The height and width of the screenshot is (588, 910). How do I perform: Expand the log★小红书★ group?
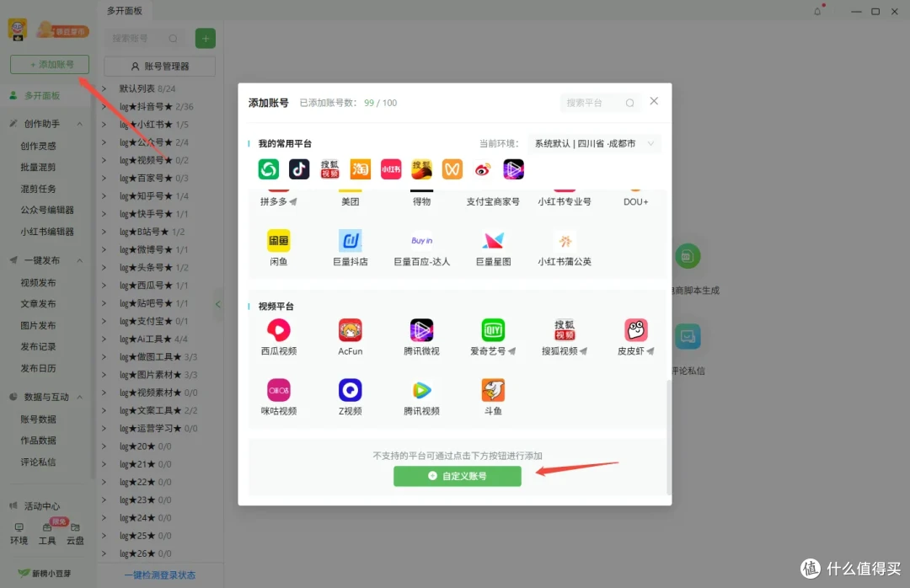pyautogui.click(x=104, y=124)
